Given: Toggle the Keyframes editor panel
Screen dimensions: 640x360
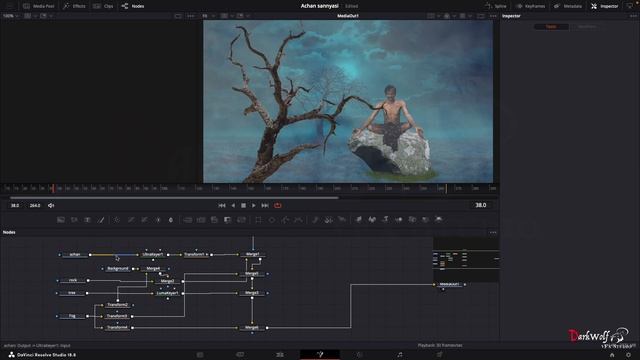Looking at the screenshot, I should tap(530, 6).
